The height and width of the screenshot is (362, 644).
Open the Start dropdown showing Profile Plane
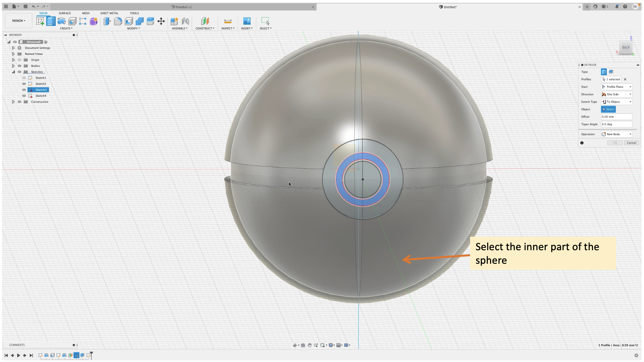pyautogui.click(x=617, y=87)
